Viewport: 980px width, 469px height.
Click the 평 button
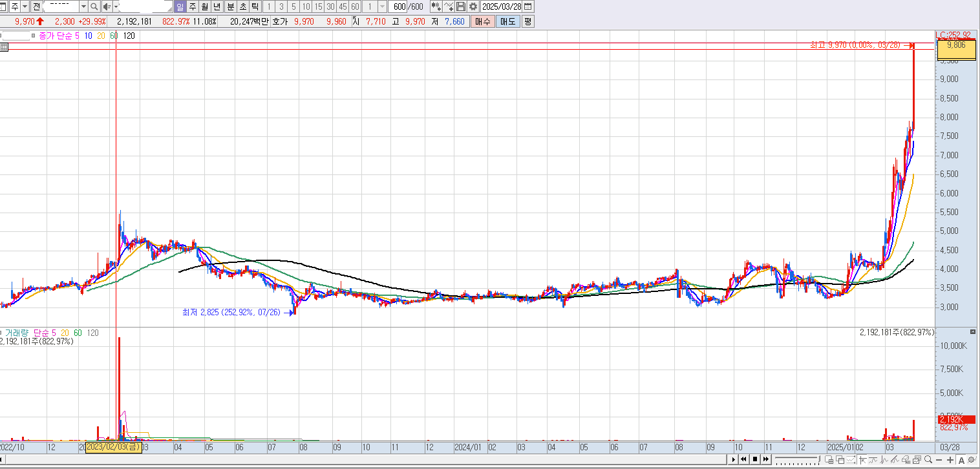coord(527,21)
